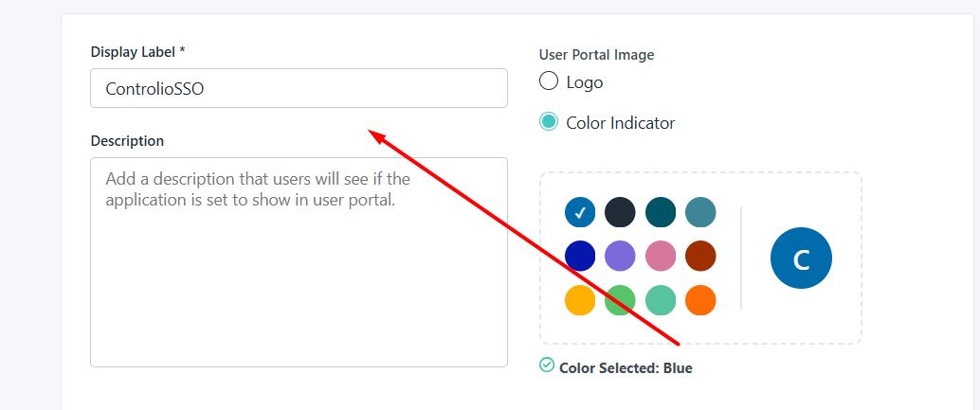Screen dimensions: 980x410
Task: Focus the Description text area
Action: 299,262
